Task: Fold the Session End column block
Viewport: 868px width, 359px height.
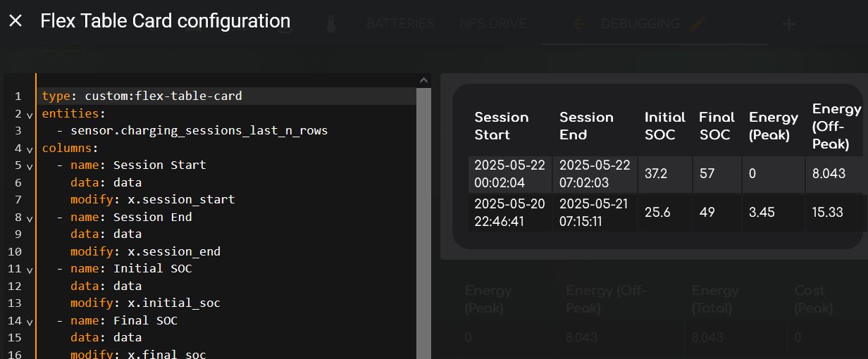Action: point(30,218)
